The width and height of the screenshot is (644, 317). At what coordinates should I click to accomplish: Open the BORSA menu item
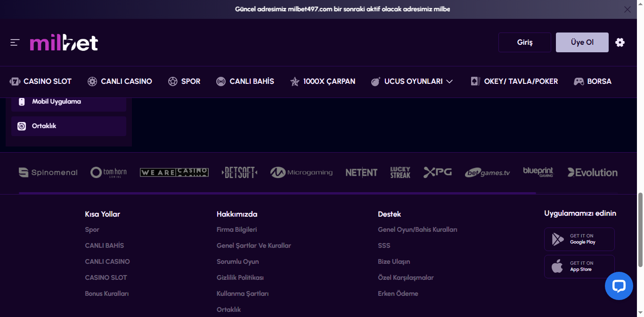point(593,81)
